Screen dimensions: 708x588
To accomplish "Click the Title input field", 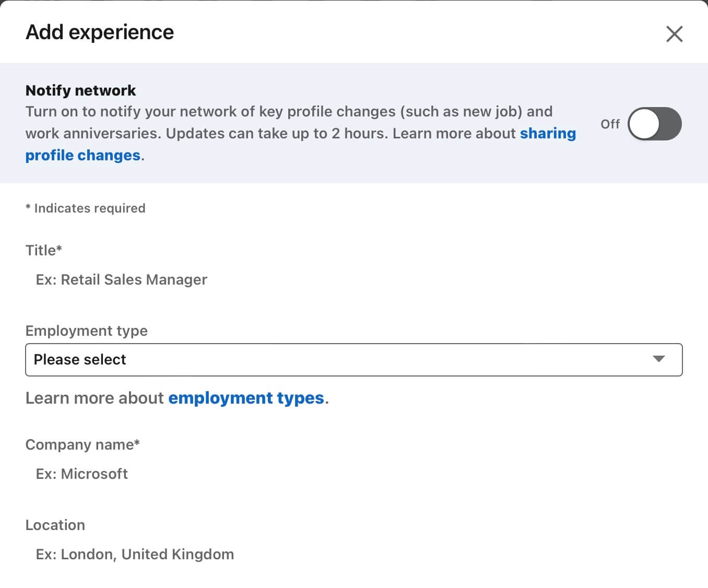I will click(209, 279).
